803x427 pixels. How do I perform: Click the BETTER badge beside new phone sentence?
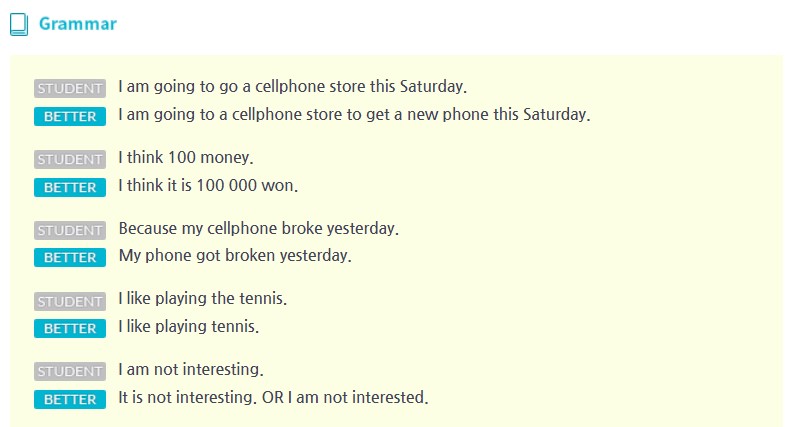(70, 116)
